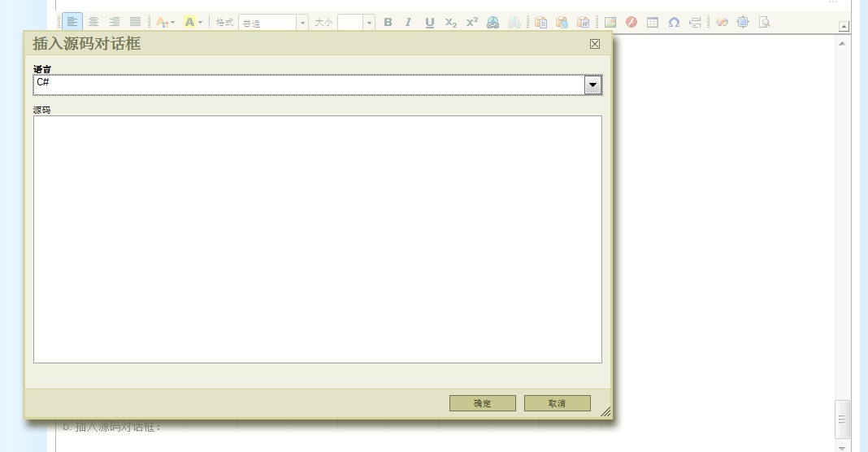Open preview with the magnifier page icon
The image size is (868, 452).
tap(765, 22)
